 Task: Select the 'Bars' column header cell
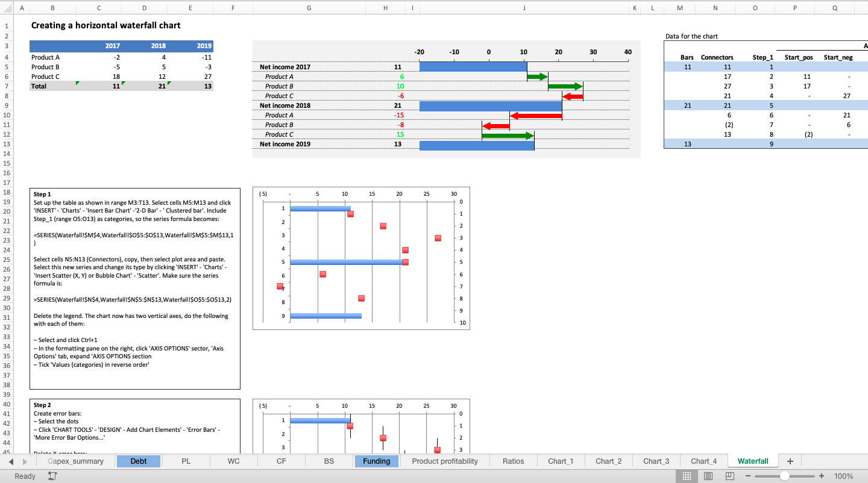(679, 57)
